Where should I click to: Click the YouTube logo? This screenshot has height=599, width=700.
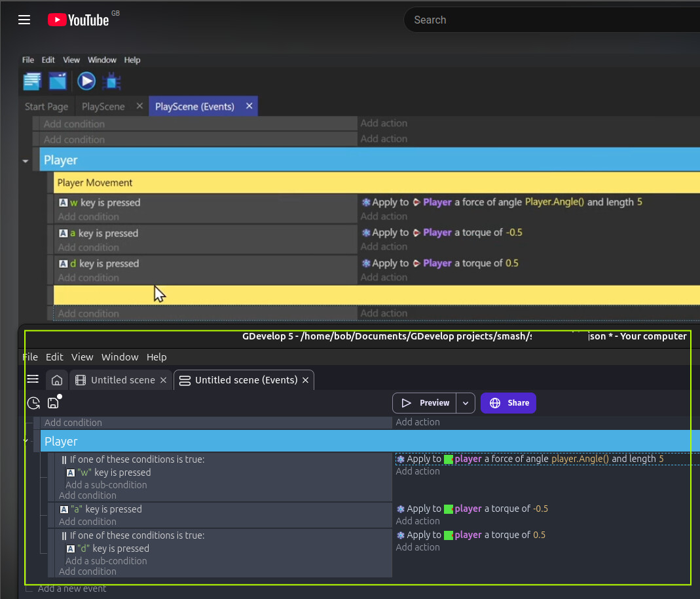pyautogui.click(x=79, y=20)
